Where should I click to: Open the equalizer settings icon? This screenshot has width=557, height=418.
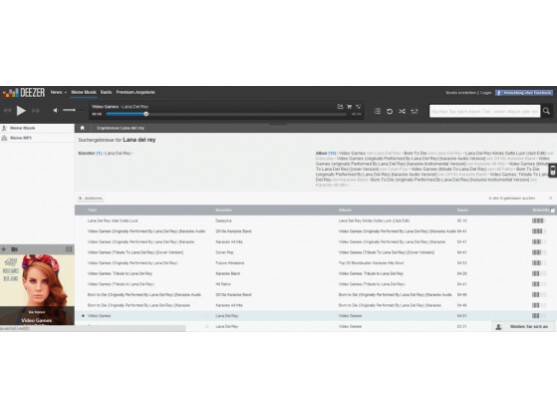tap(414, 111)
